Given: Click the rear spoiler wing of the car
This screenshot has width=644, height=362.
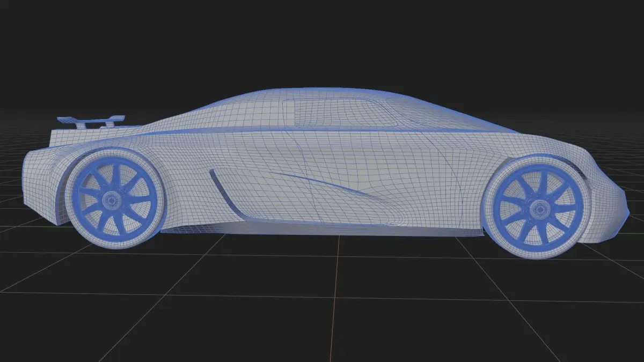Looking at the screenshot, I should [x=91, y=122].
